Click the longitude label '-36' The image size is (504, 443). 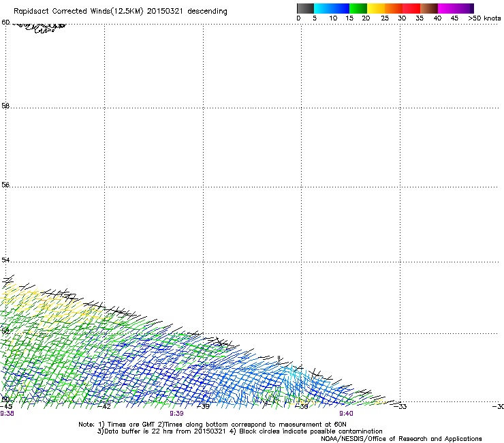click(x=302, y=406)
